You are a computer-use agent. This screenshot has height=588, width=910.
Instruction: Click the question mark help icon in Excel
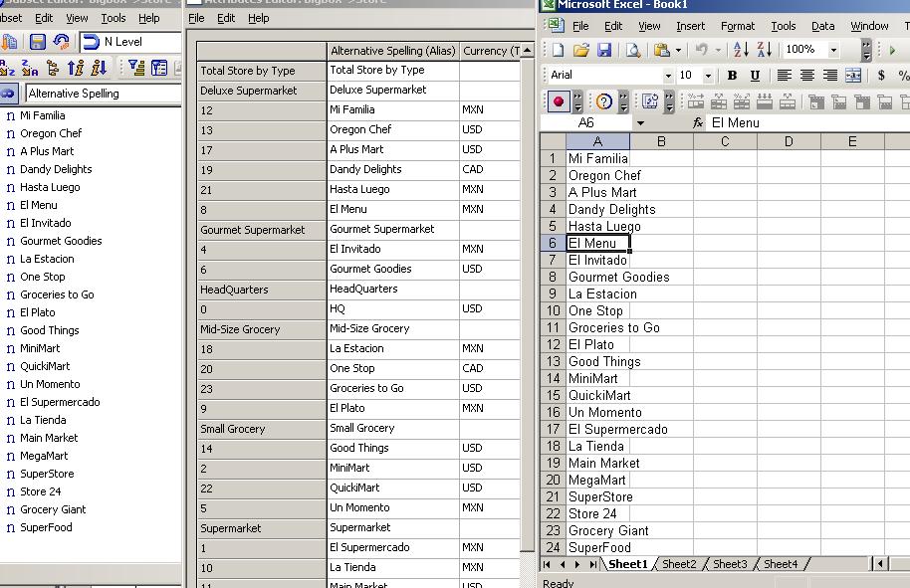(x=604, y=102)
